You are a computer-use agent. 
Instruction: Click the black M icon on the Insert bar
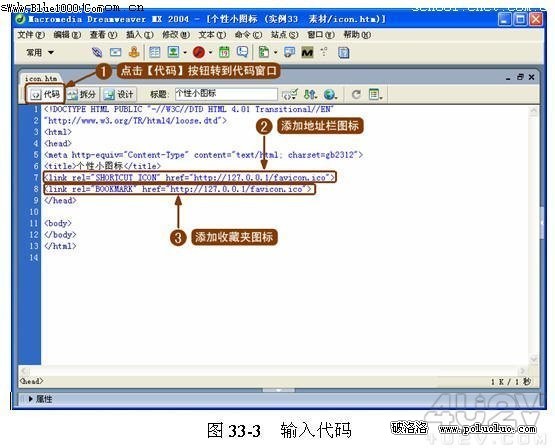pos(307,52)
